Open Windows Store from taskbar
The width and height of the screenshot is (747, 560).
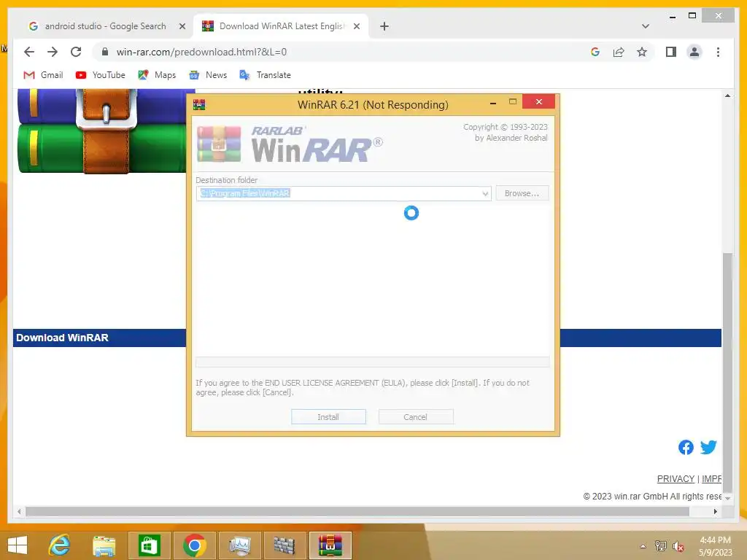149,545
